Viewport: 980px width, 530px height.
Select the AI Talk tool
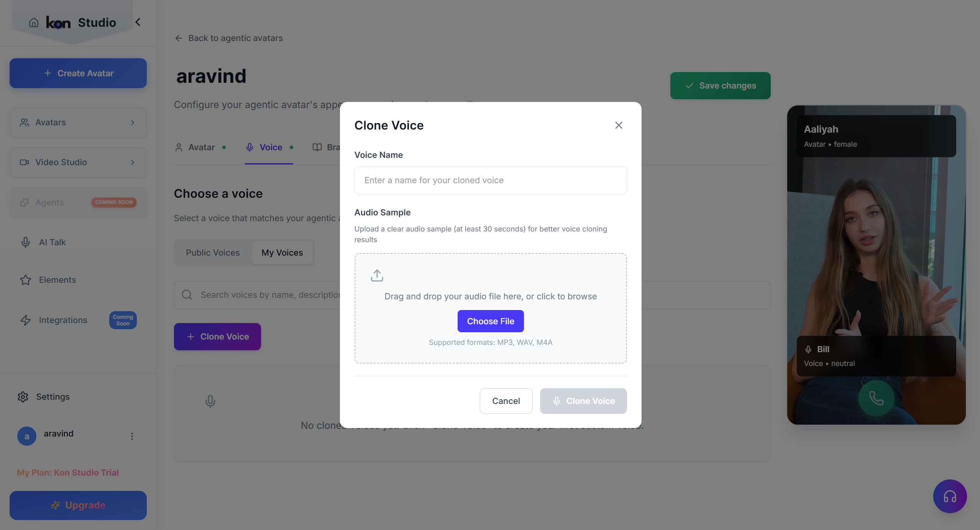tap(52, 242)
